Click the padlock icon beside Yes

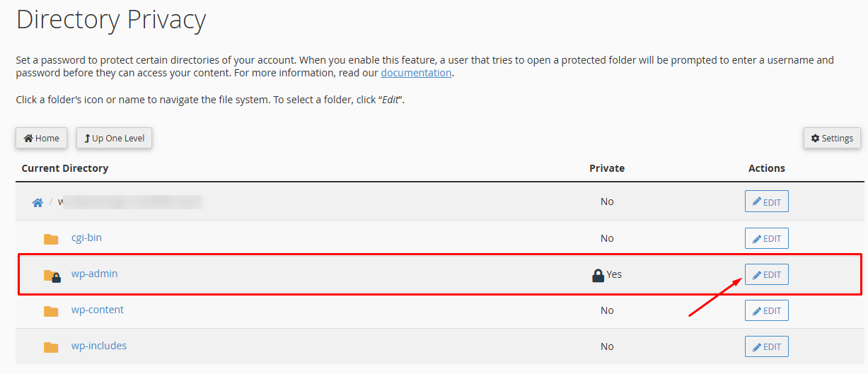tap(598, 274)
